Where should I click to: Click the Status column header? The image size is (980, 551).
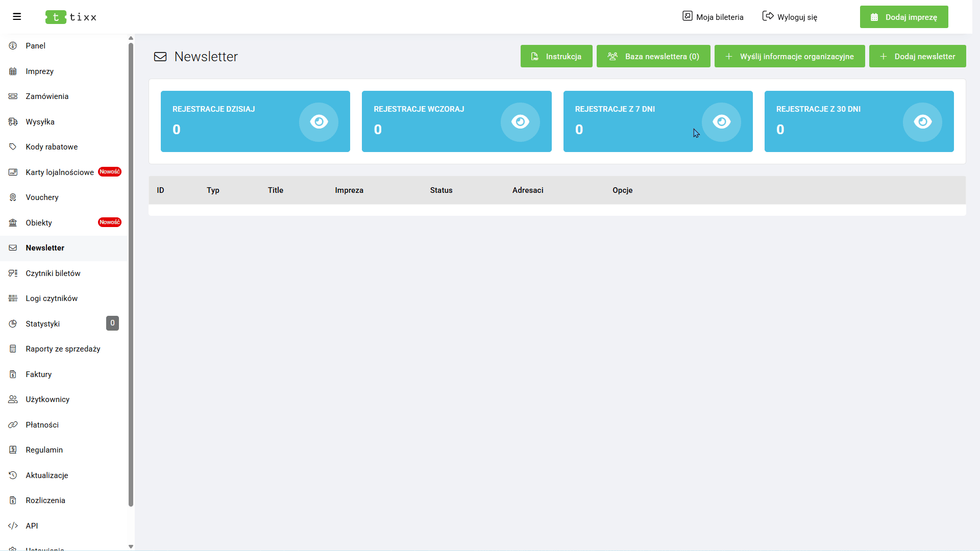(x=441, y=190)
